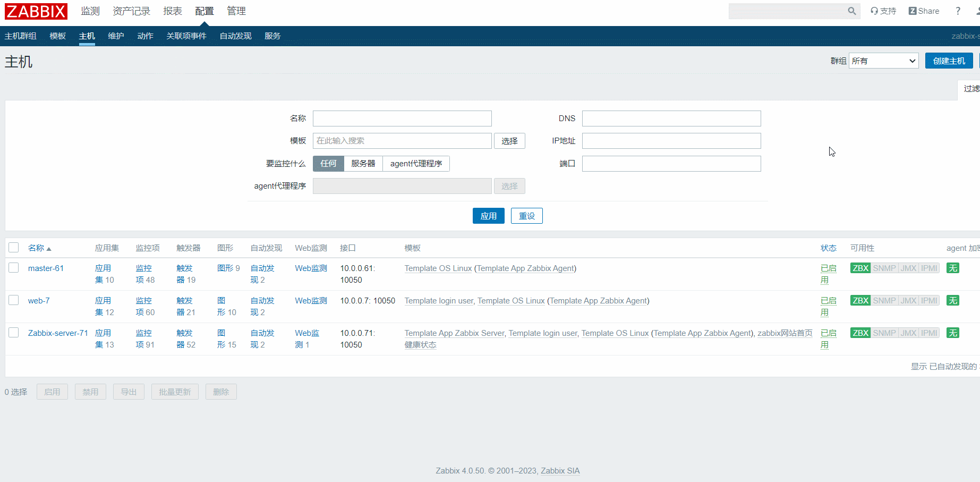Go to 维护 submenu

click(116, 36)
